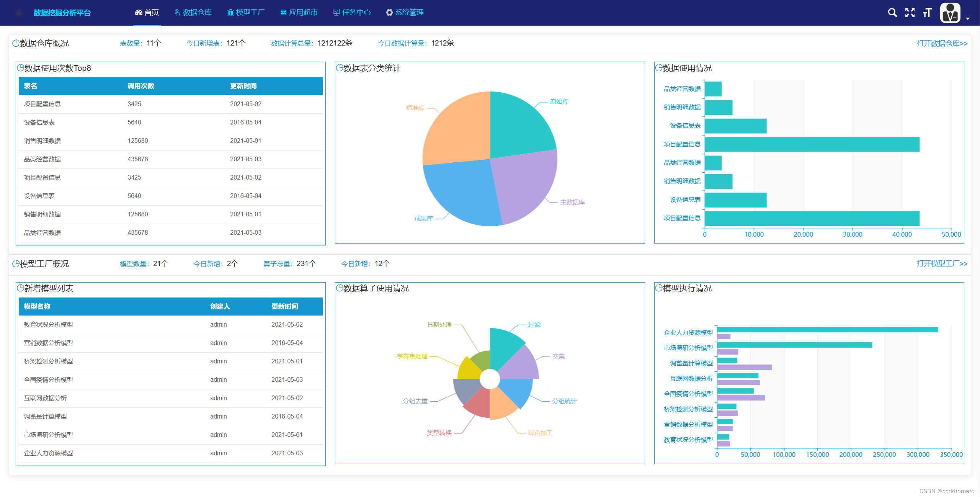Expand the user account dropdown arrow
980x497 pixels.
pyautogui.click(x=967, y=18)
